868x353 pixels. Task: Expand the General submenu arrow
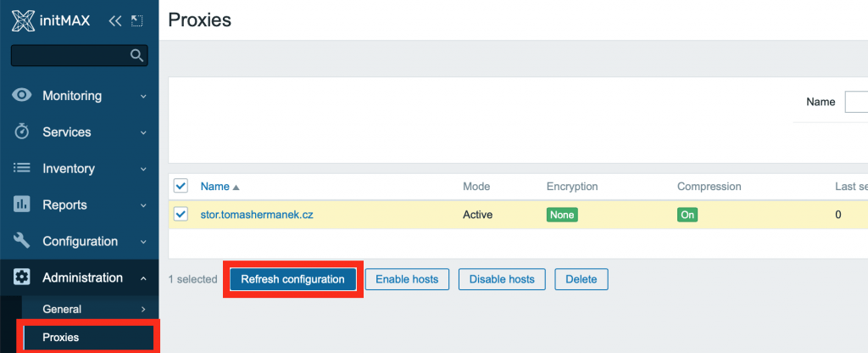point(143,310)
